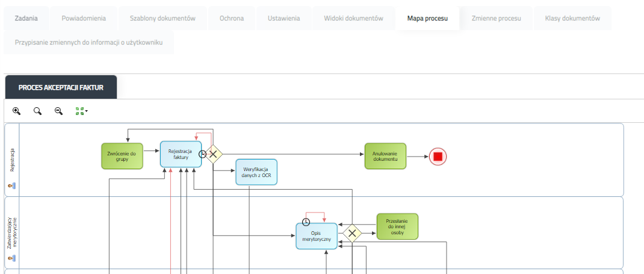Click the gateway diamond next to Opis merytoryczny
Viewport: 644px width, 274px height.
[x=352, y=234]
